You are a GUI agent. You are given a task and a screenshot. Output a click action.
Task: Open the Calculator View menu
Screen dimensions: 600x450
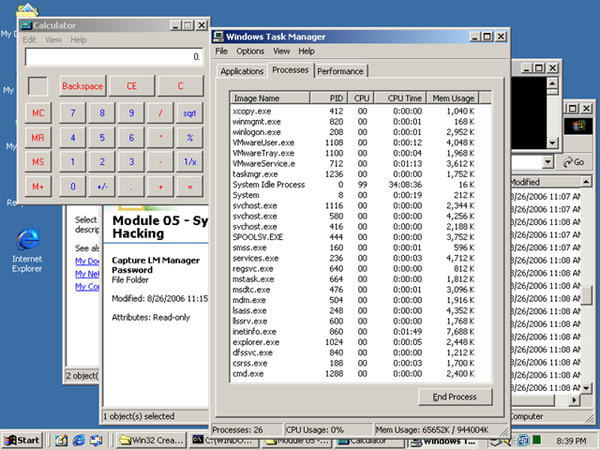click(x=53, y=40)
